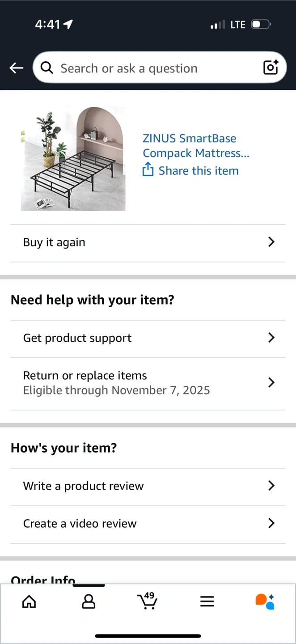Select Get product support option
The image size is (296, 644).
tap(77, 338)
